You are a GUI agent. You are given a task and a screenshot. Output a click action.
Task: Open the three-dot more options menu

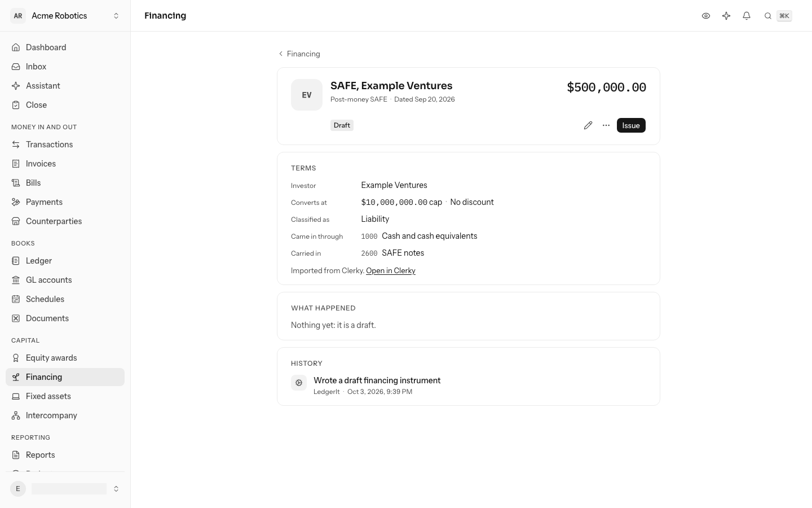(x=606, y=125)
